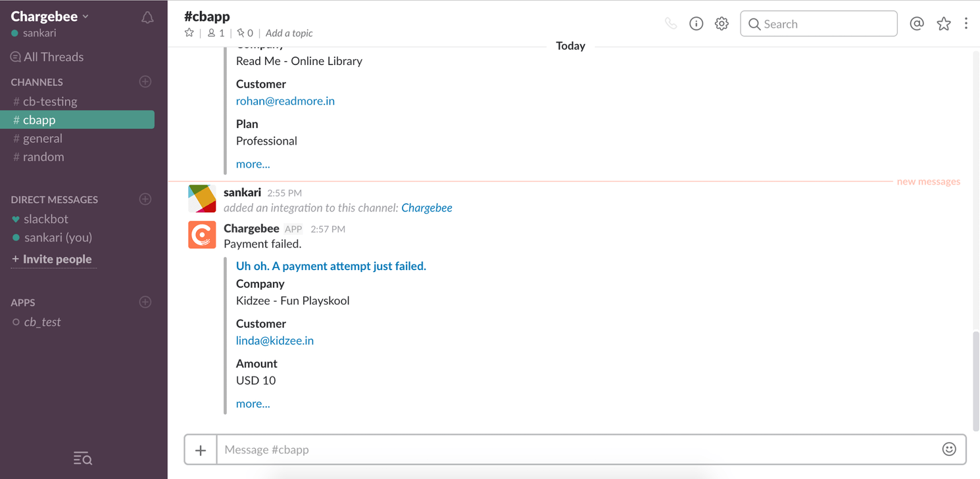The image size is (980, 479).
Task: Open mentions and reactions with the @ icon
Action: (917, 23)
